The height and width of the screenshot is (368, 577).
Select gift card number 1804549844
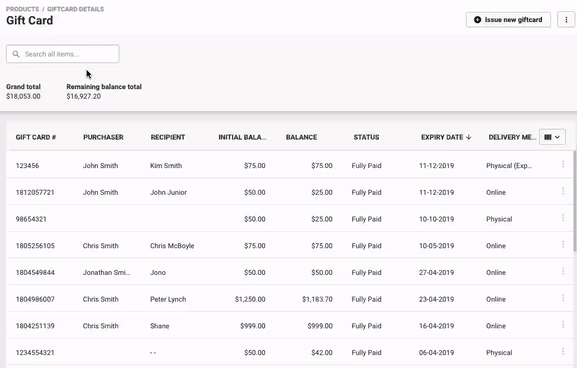click(x=35, y=273)
